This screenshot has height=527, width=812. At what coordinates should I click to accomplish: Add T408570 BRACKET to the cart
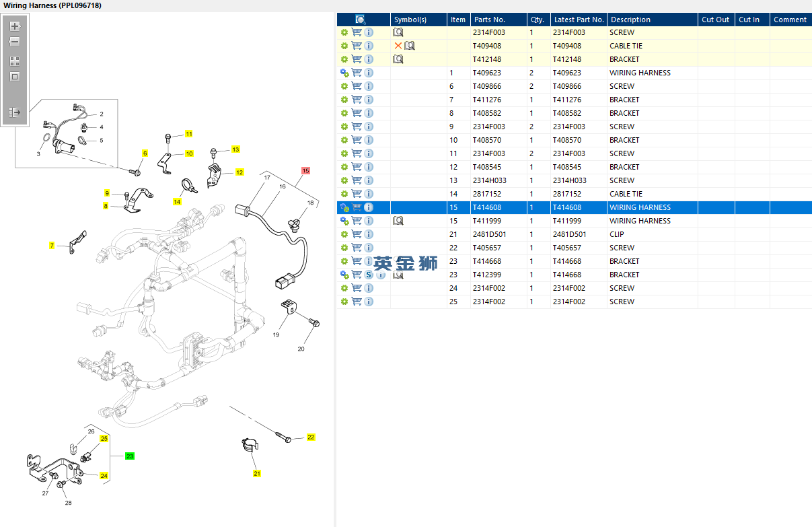point(357,140)
